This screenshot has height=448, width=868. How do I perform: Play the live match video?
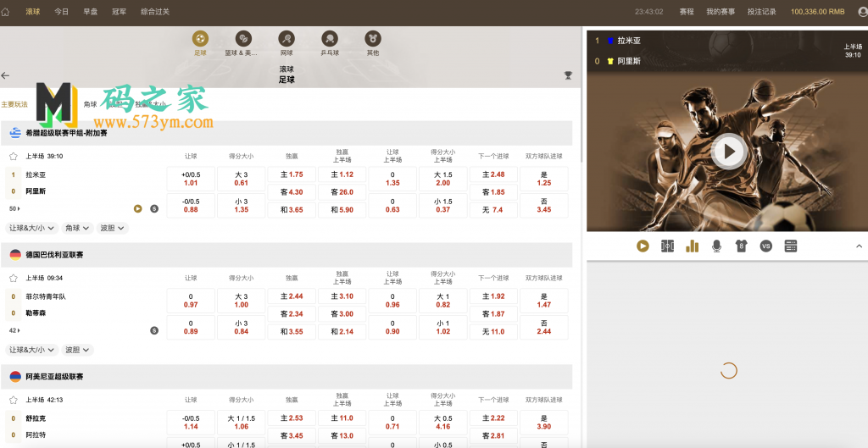pos(727,152)
